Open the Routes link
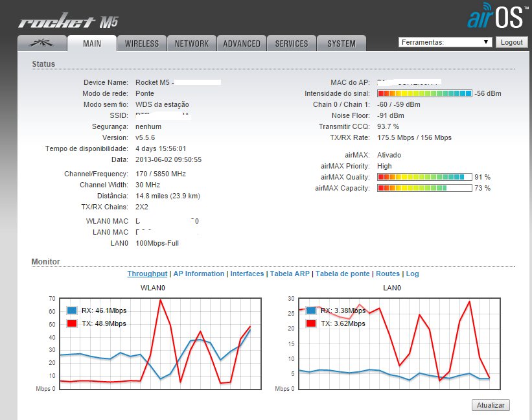 click(x=387, y=274)
